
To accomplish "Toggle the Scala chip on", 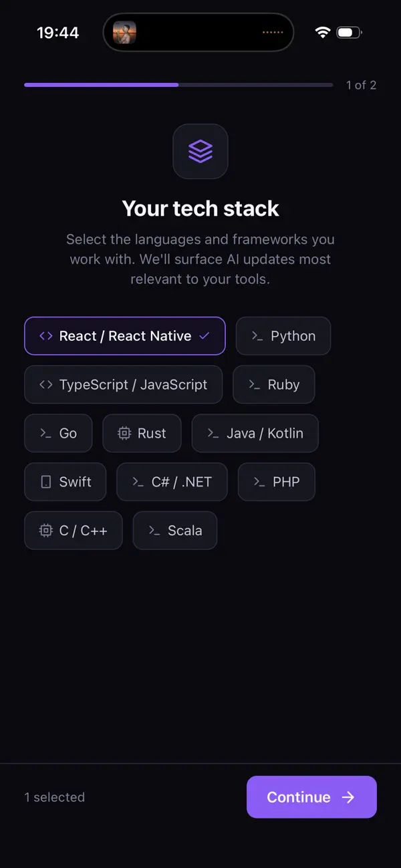I will click(174, 530).
